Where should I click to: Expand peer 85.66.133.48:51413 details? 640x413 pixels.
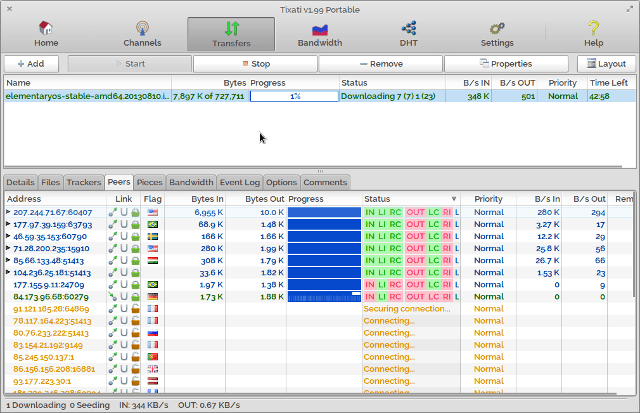point(8,261)
